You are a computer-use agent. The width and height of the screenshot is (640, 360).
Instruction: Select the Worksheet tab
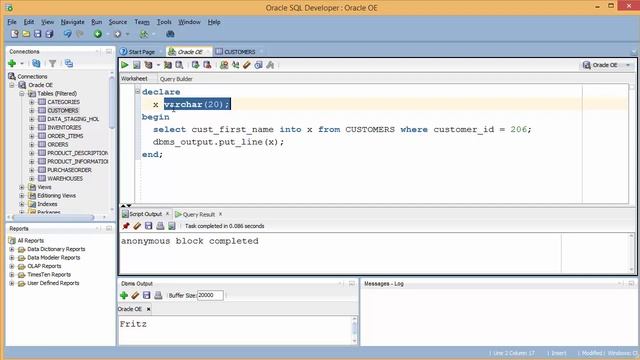coord(134,78)
